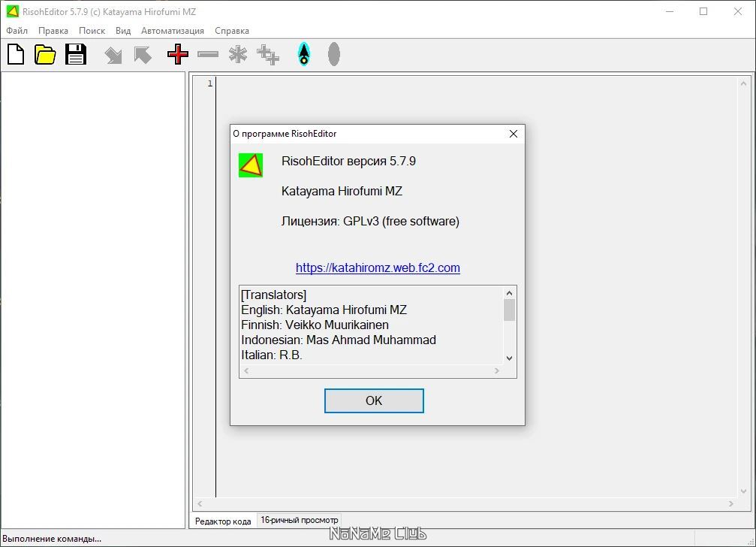756x547 pixels.
Task: Click the RisohEditor logo in About dialog
Action: coord(251,165)
